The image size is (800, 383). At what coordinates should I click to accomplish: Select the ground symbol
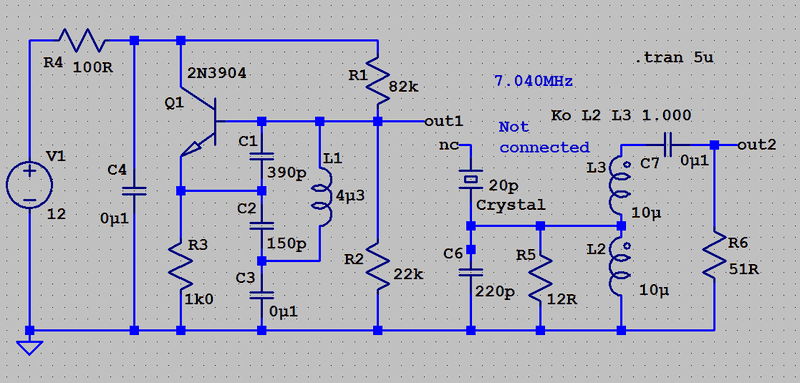[29, 347]
